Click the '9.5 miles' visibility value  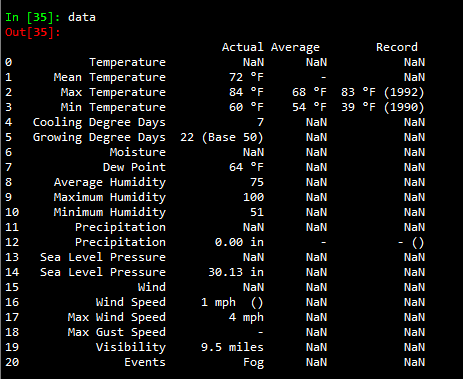point(232,347)
